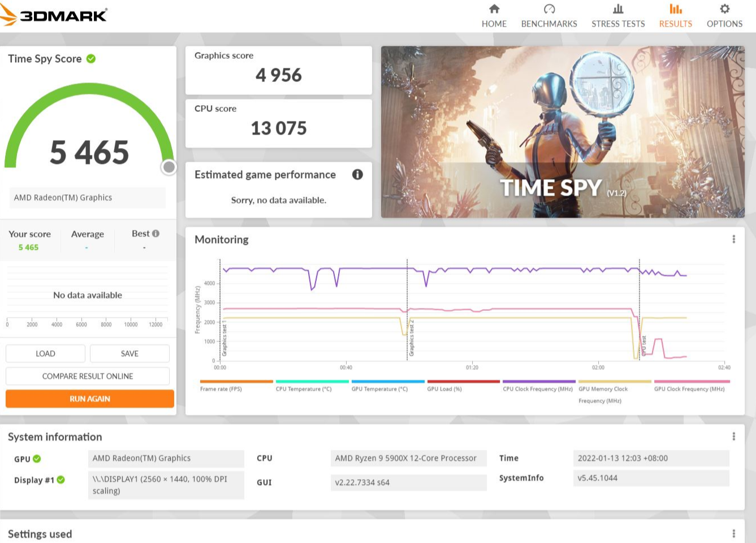The width and height of the screenshot is (756, 543).
Task: Click the Time Spy Score green checkmark
Action: (x=91, y=59)
